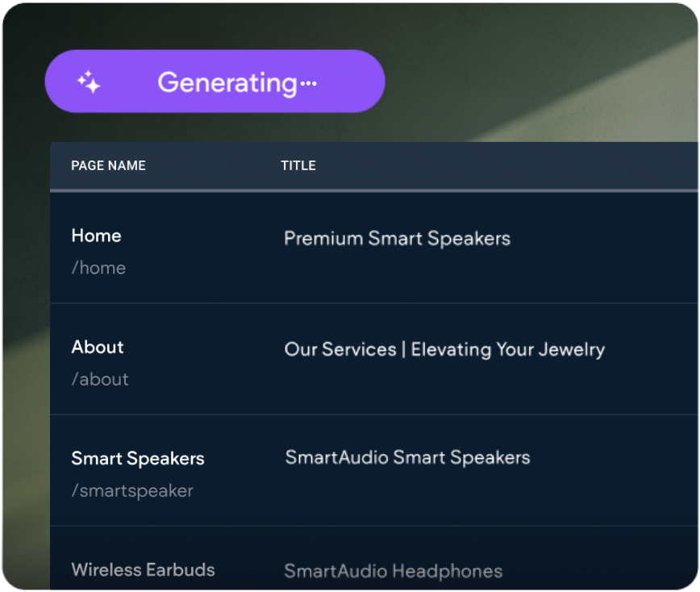The height and width of the screenshot is (592, 700).
Task: Click the dark margin left of the table
Action: 26,363
